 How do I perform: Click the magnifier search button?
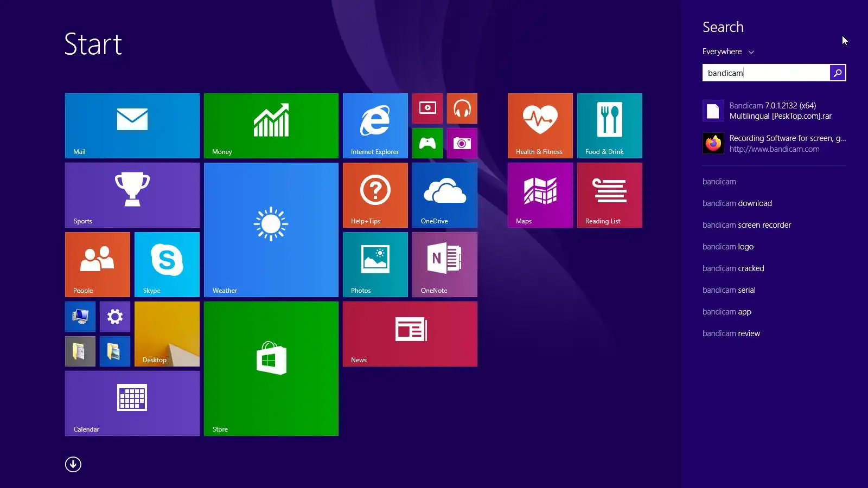838,73
